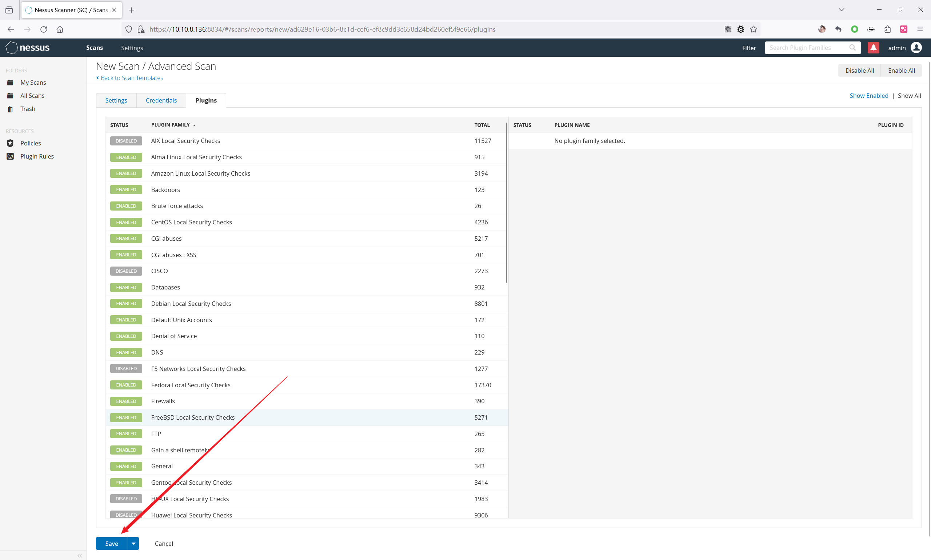Toggle Databases plugin family status
931x560 pixels.
tap(126, 288)
